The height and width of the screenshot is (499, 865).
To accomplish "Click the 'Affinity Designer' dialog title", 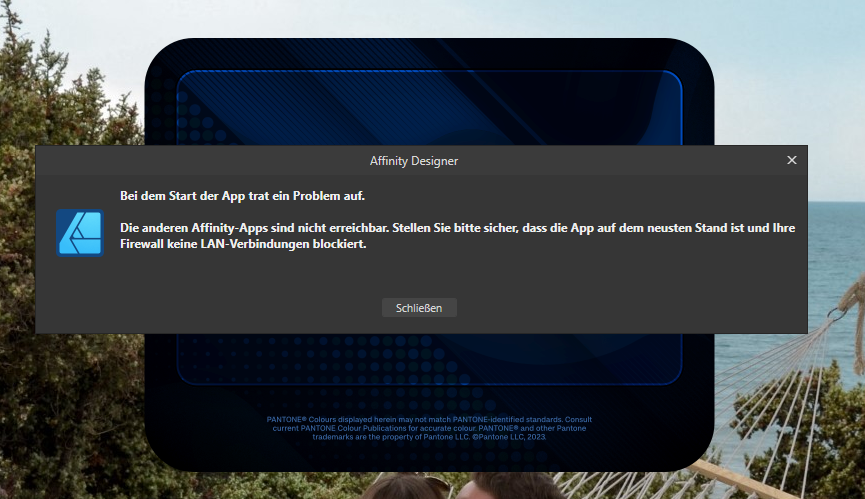I will tap(414, 161).
